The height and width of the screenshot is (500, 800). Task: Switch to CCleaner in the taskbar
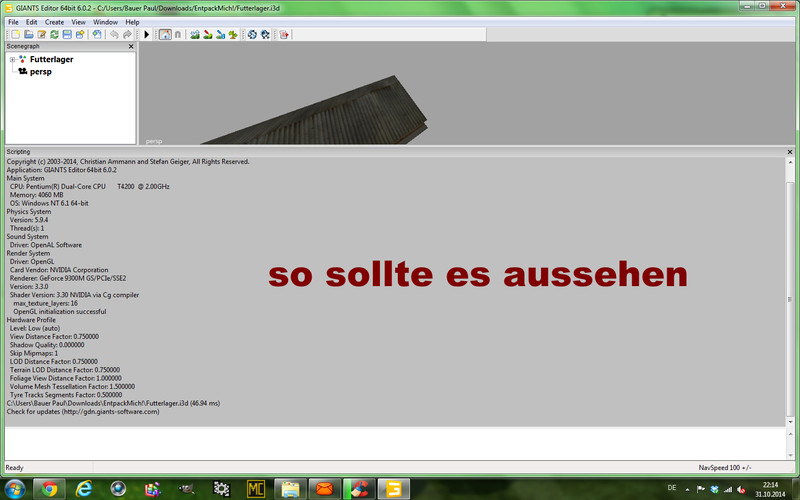(359, 489)
